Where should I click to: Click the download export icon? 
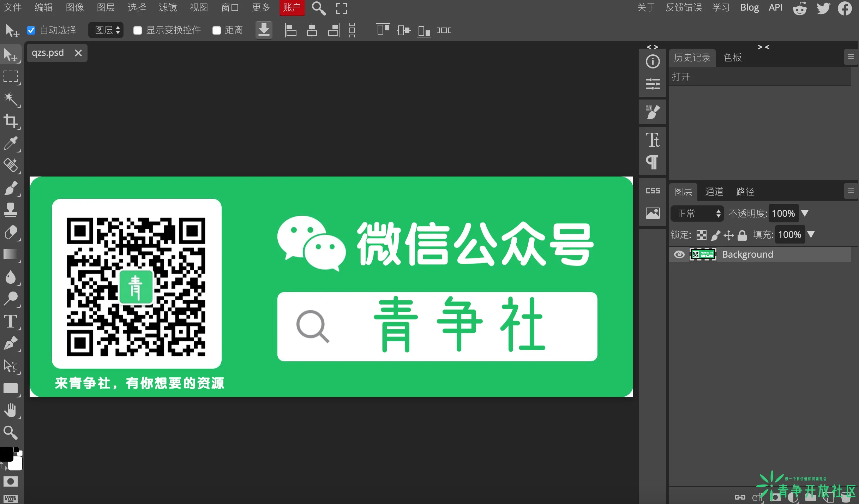tap(264, 30)
